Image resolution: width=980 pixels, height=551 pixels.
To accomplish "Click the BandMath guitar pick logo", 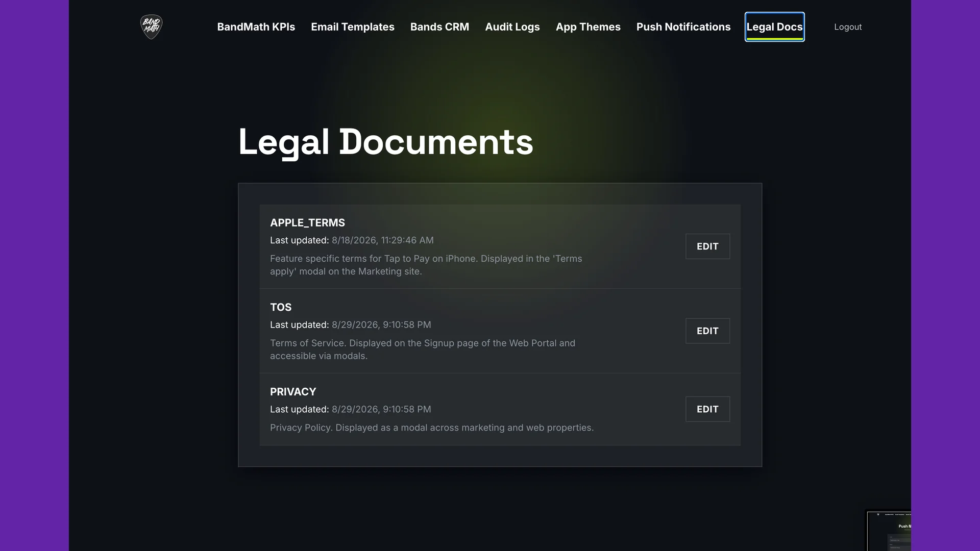I will pyautogui.click(x=151, y=27).
